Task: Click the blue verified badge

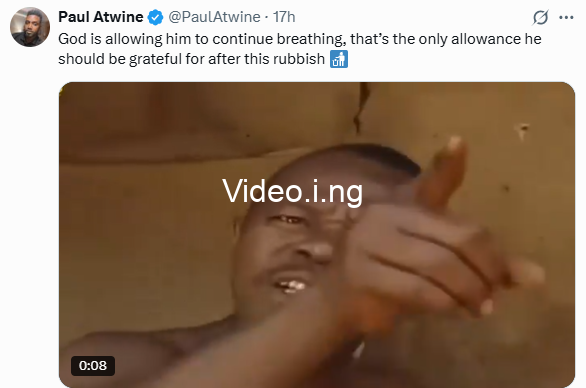Action: 155,17
